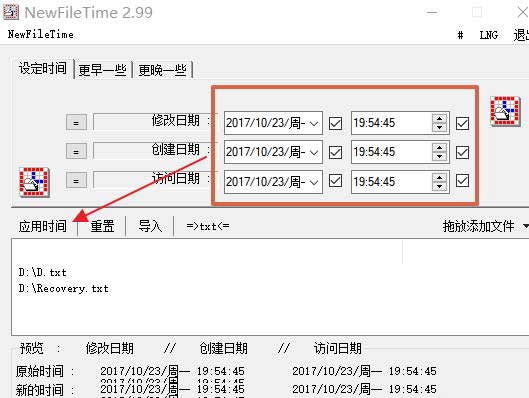Toggle the 访问日期 date checkbox
The width and height of the screenshot is (529, 398).
(335, 180)
